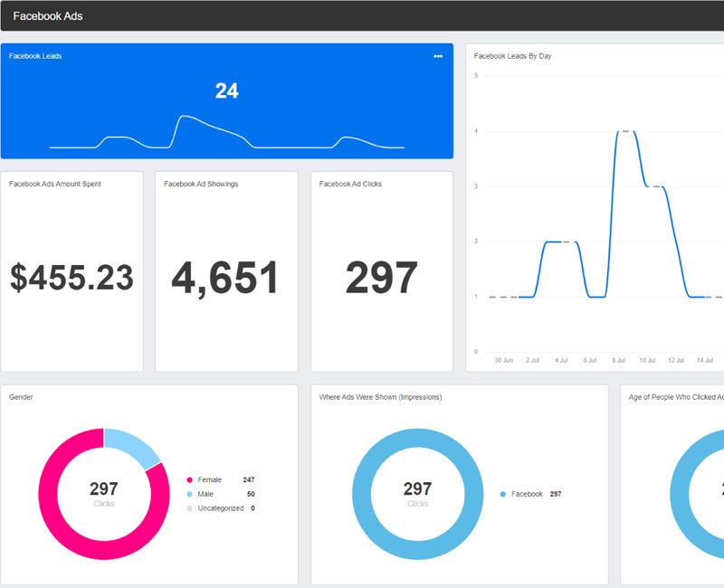Click the pink Female legend dot
724x588 pixels.
coord(190,479)
